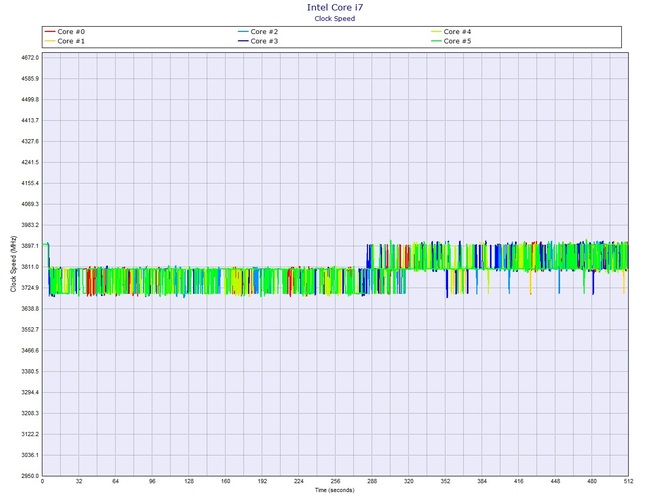Click the 3380.5 y-axis value
This screenshot has width=670, height=502.
tap(30, 371)
